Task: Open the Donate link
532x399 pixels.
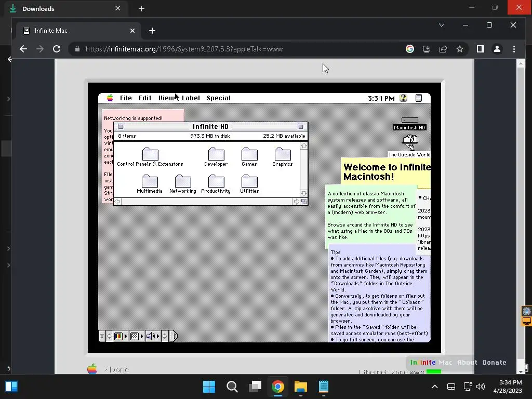Action: click(495, 362)
